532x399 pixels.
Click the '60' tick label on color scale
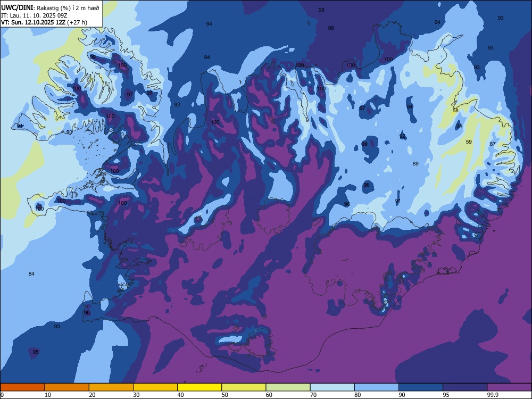pyautogui.click(x=269, y=395)
